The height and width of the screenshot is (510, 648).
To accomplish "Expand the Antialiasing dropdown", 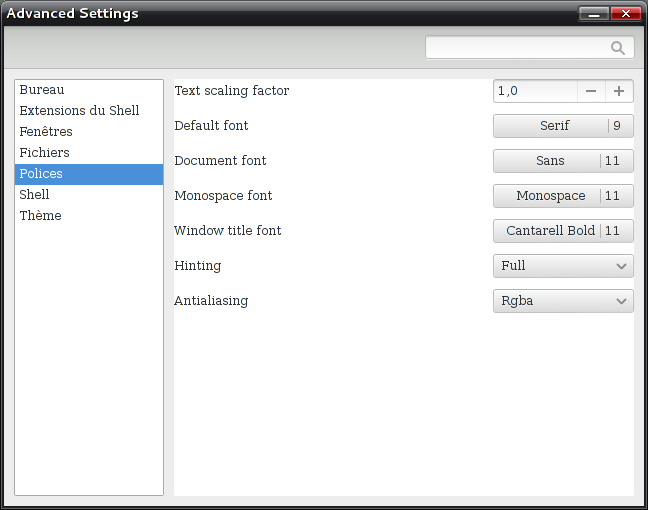I will (563, 301).
